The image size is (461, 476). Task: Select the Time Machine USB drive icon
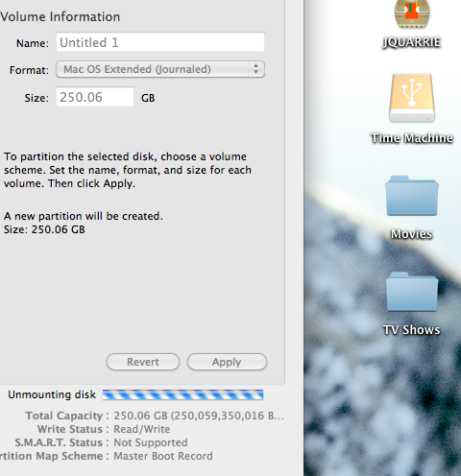(x=412, y=98)
